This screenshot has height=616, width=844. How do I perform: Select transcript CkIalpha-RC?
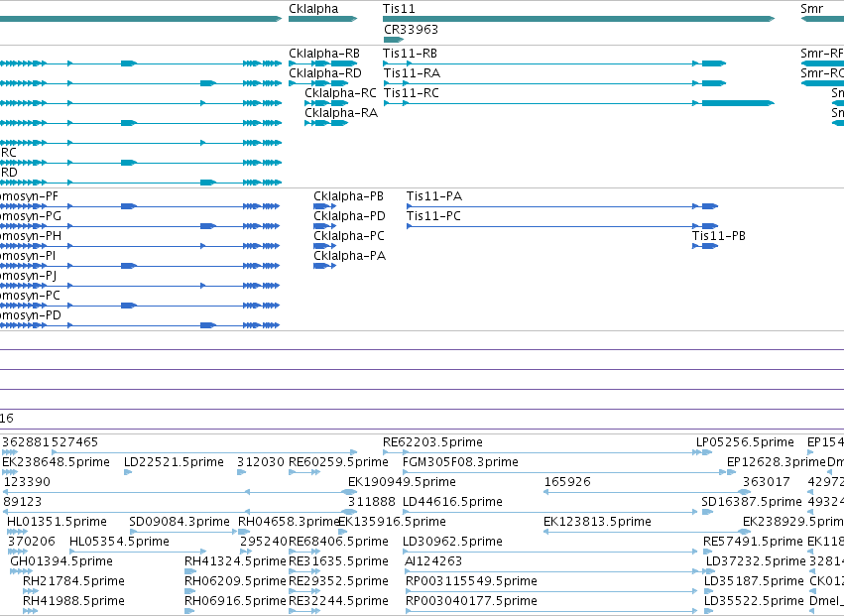pos(326,103)
